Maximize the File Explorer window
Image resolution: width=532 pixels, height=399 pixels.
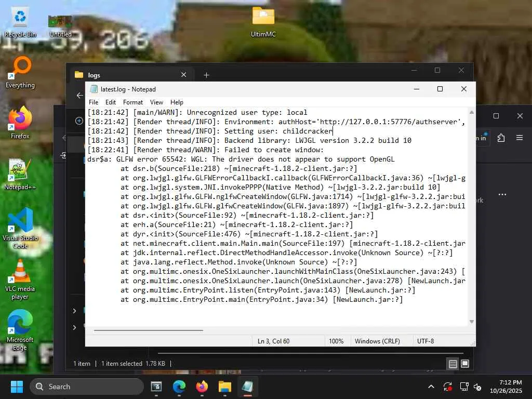coord(437,70)
